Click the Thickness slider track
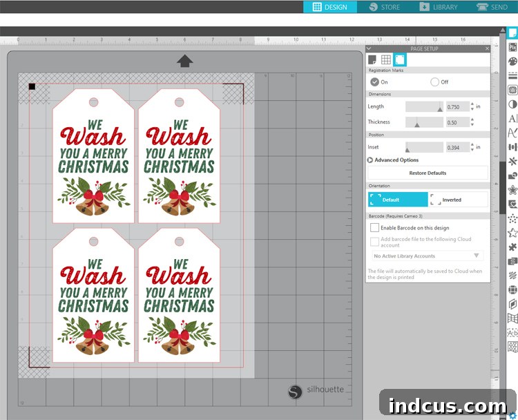518x420 pixels. pos(424,122)
